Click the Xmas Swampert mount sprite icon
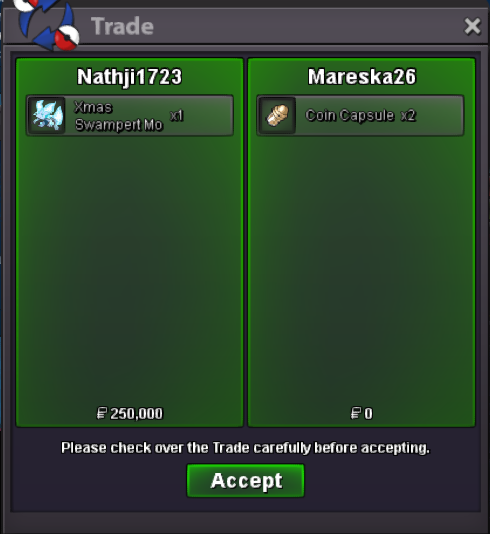Screen dimensions: 490x534 (47, 115)
